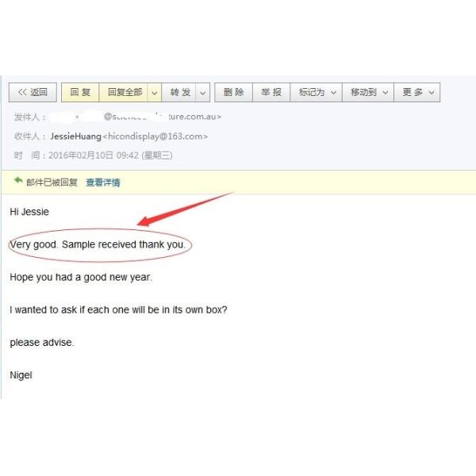476x476 pixels.
Task: Click the 'each one will be in its own box' sentence
Action: coord(119,310)
